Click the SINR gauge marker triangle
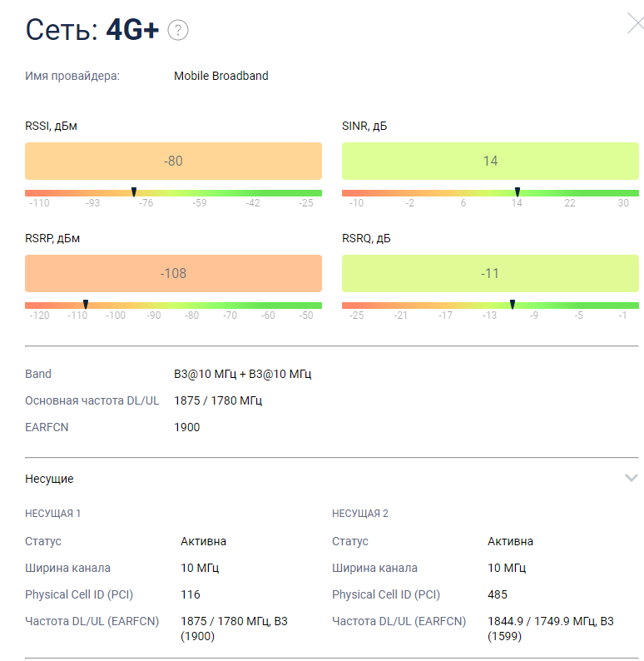644x661 pixels. [x=518, y=192]
